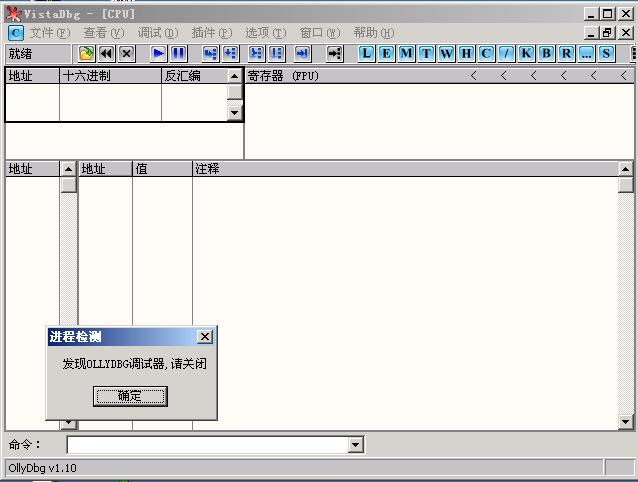Click the 十六进制 column header
The width and height of the screenshot is (638, 482).
[111, 76]
